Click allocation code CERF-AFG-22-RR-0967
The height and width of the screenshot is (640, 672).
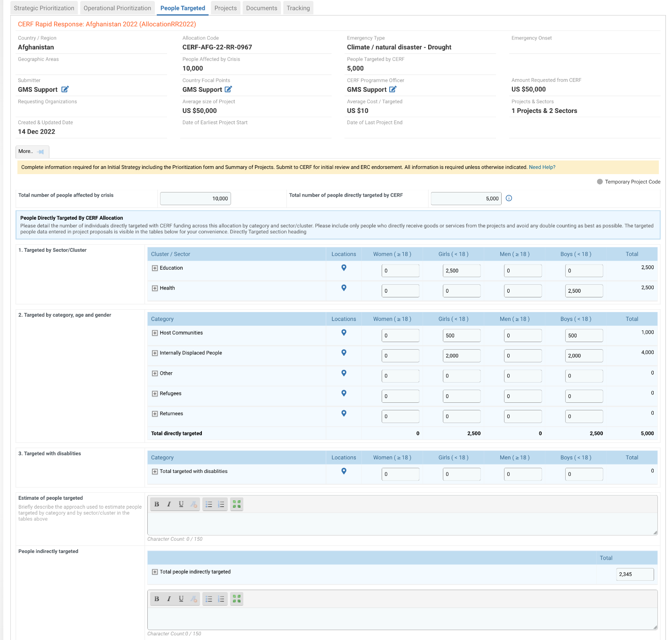point(217,47)
